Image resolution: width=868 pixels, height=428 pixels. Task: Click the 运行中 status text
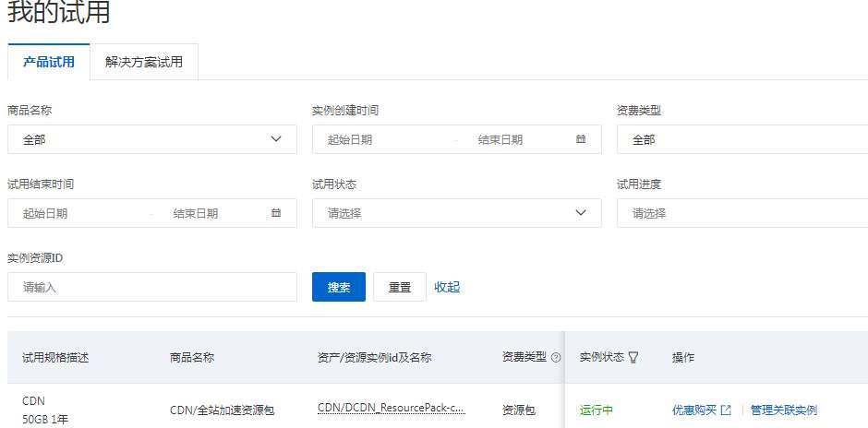click(x=597, y=410)
